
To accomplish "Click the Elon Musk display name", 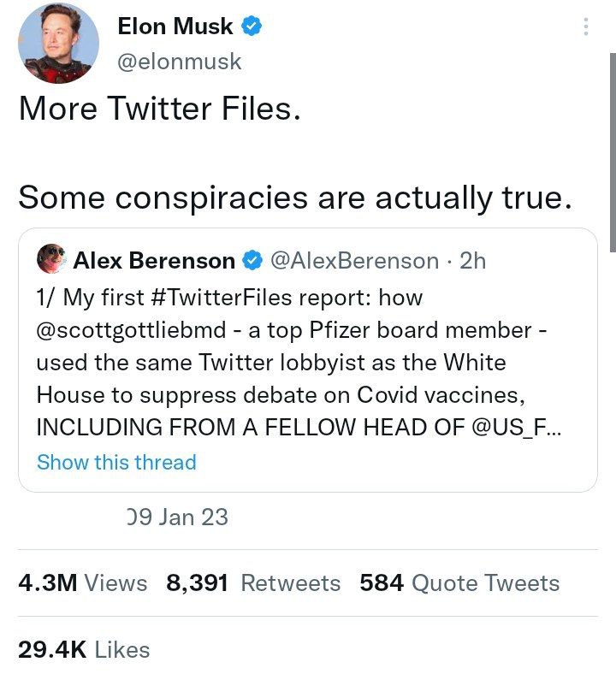I will [x=175, y=27].
